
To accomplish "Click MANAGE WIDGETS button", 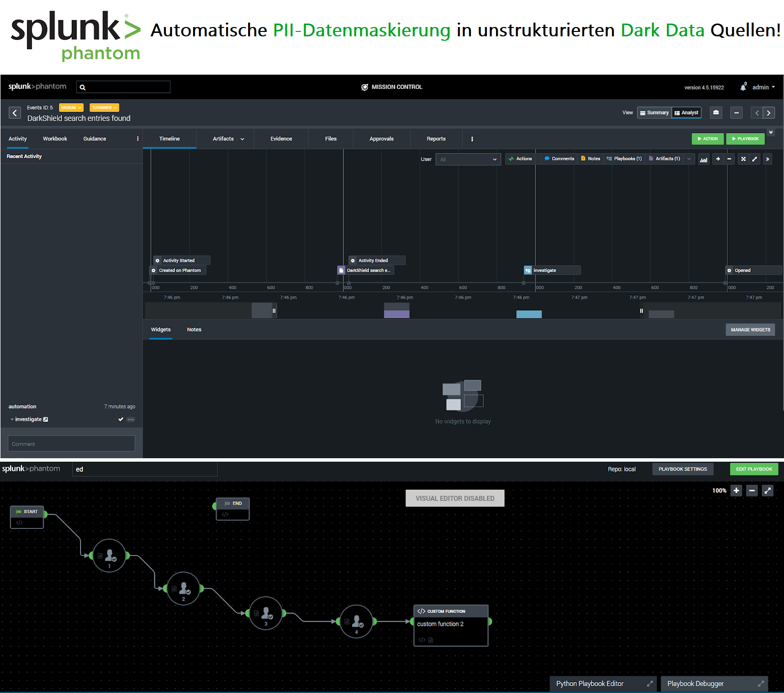I will (x=750, y=330).
